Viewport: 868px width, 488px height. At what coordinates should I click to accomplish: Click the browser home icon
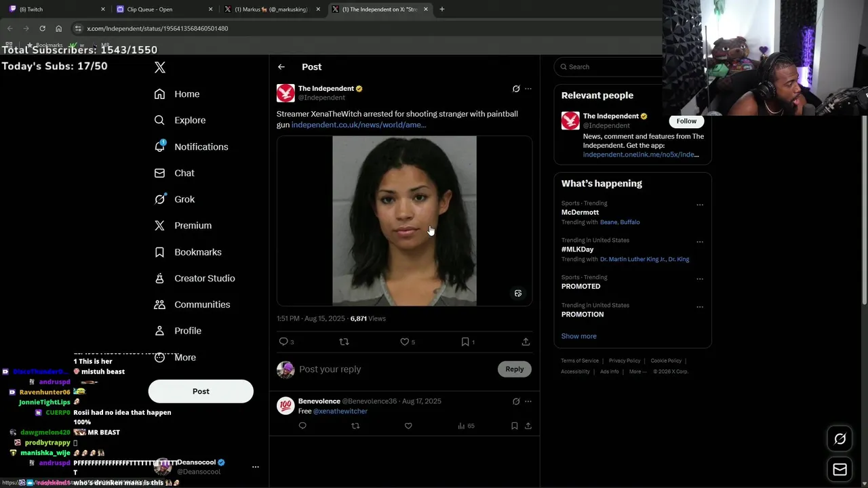coord(59,28)
